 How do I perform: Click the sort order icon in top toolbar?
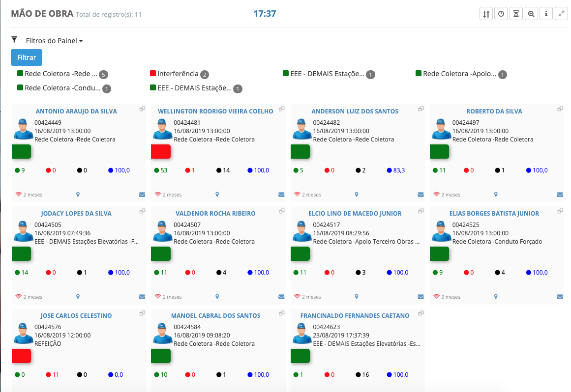(486, 14)
